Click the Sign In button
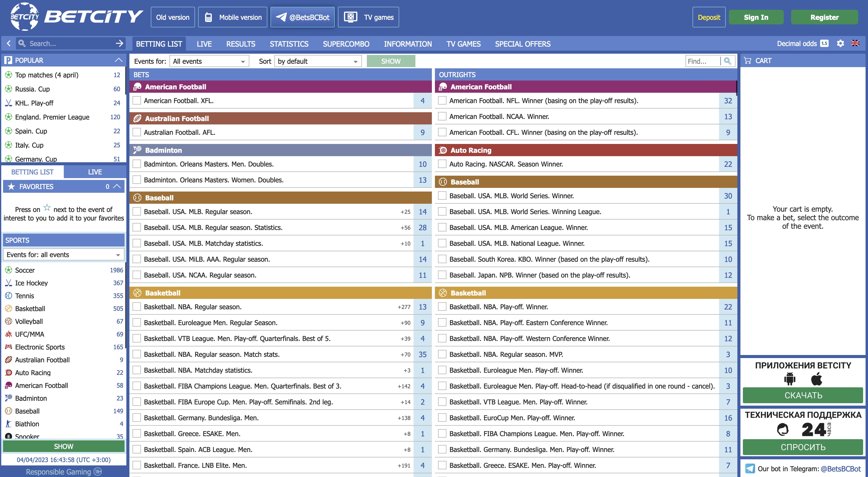Screen dimensions: 868x477 (x=756, y=17)
